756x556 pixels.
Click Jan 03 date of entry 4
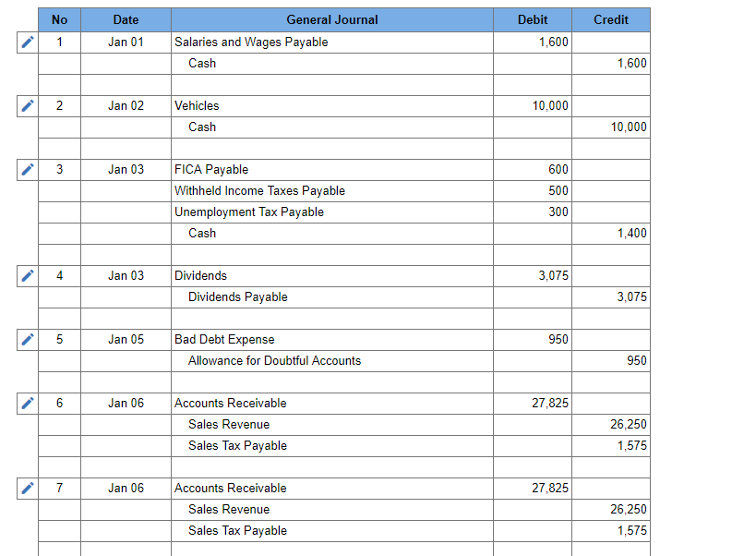[126, 276]
